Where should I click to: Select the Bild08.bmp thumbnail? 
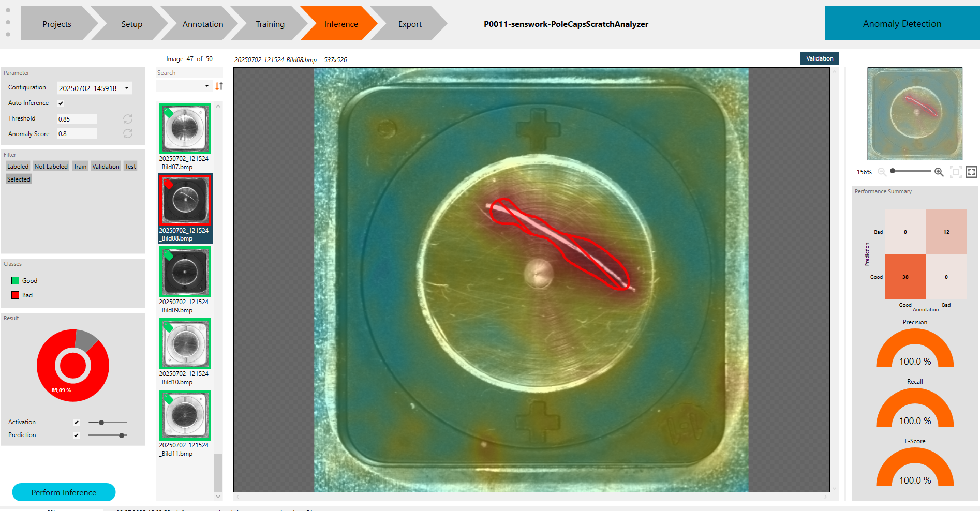(x=185, y=200)
